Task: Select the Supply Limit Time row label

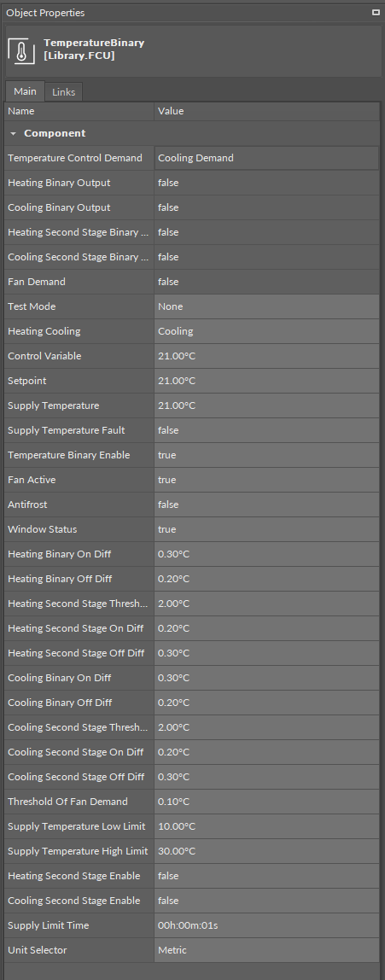Action: coord(48,925)
